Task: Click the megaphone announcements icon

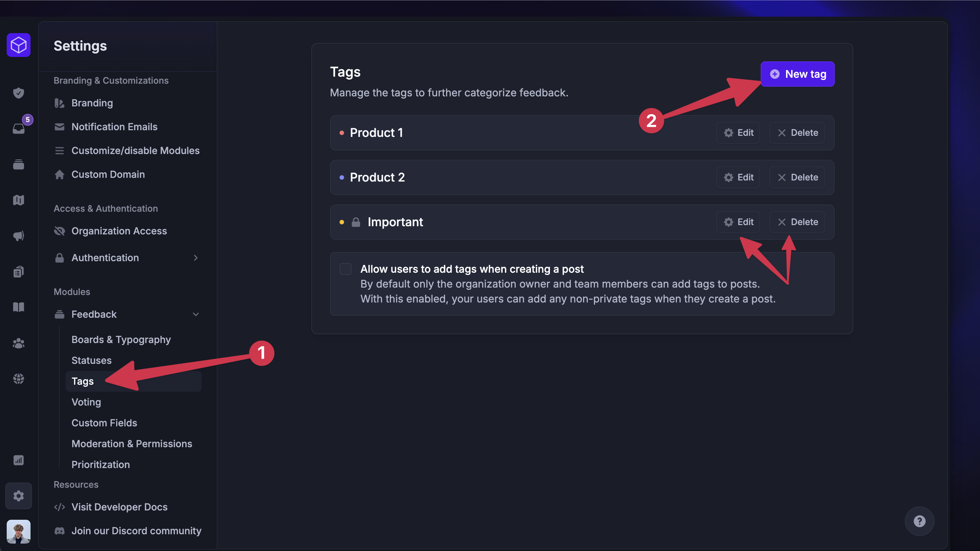Action: point(18,236)
